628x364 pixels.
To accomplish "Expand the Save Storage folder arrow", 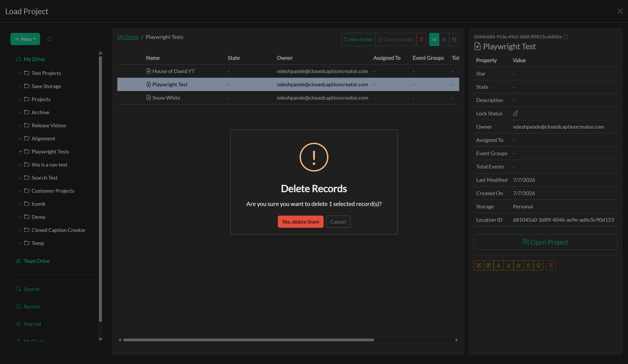I will (20, 86).
